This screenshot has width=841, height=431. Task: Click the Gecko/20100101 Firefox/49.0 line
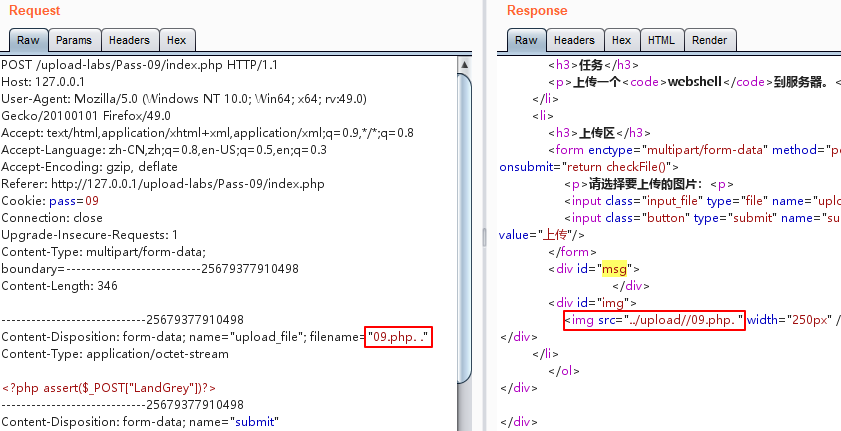pos(86,116)
